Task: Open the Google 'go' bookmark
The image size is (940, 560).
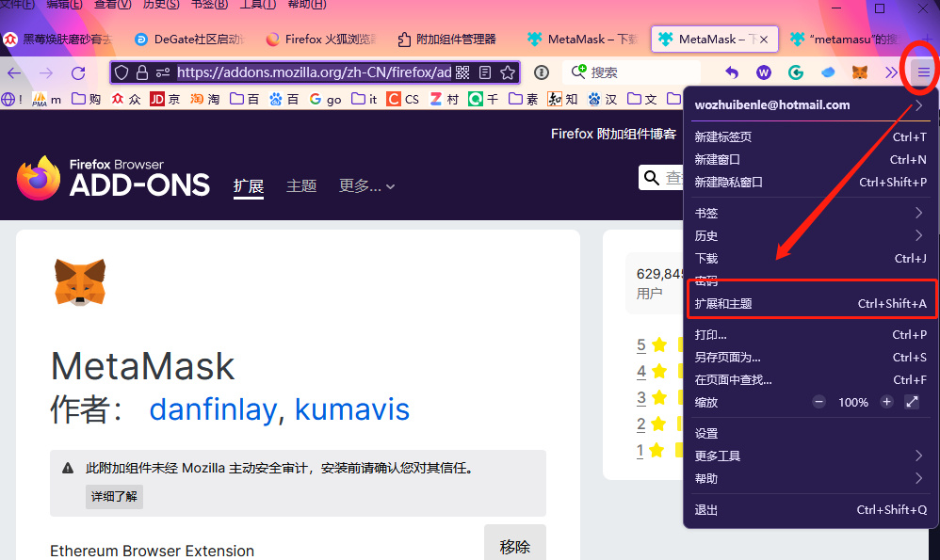Action: (x=326, y=99)
